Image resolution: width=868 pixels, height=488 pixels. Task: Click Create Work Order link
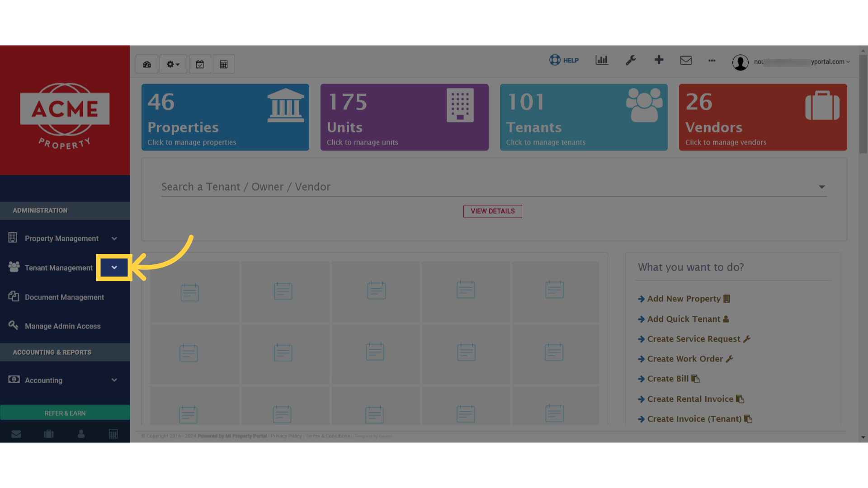coord(686,359)
